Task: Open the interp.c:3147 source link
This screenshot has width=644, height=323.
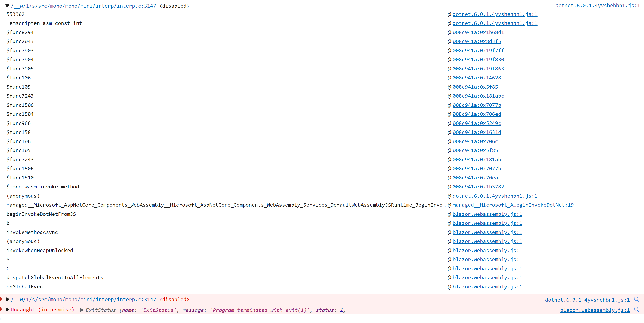Action: click(x=83, y=6)
